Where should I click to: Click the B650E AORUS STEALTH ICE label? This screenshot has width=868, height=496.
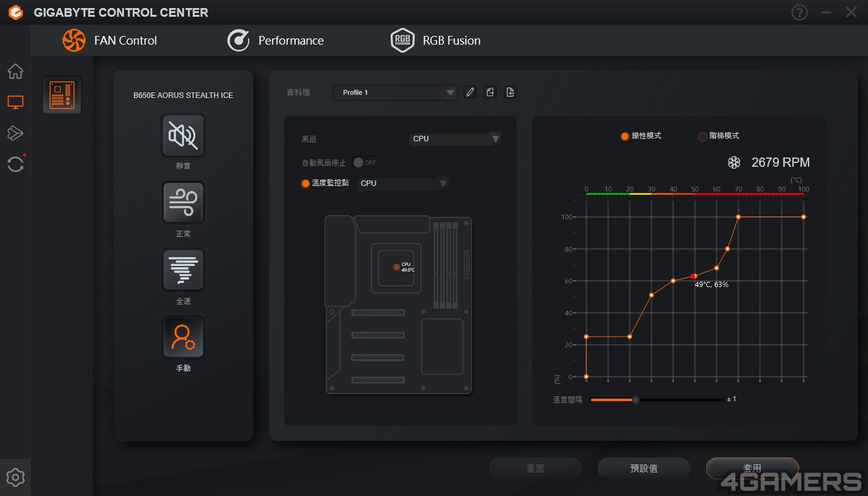pos(184,95)
